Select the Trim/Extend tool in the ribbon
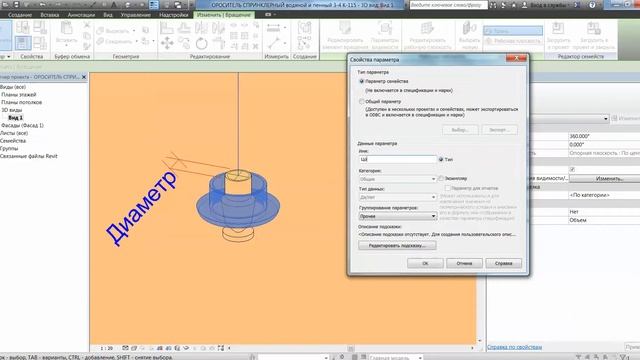640x360 pixels. pos(219,43)
